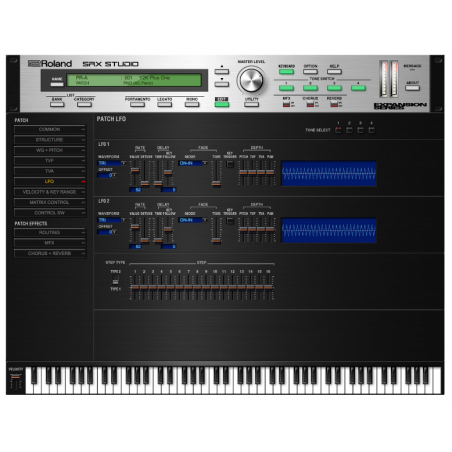
Task: Open the MFX effects page
Action: coord(50,243)
